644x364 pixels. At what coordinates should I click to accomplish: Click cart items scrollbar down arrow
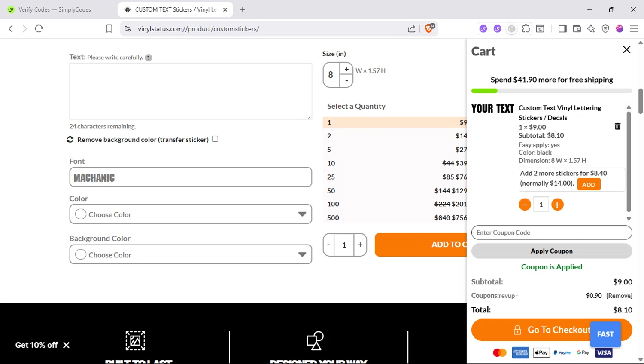[629, 219]
